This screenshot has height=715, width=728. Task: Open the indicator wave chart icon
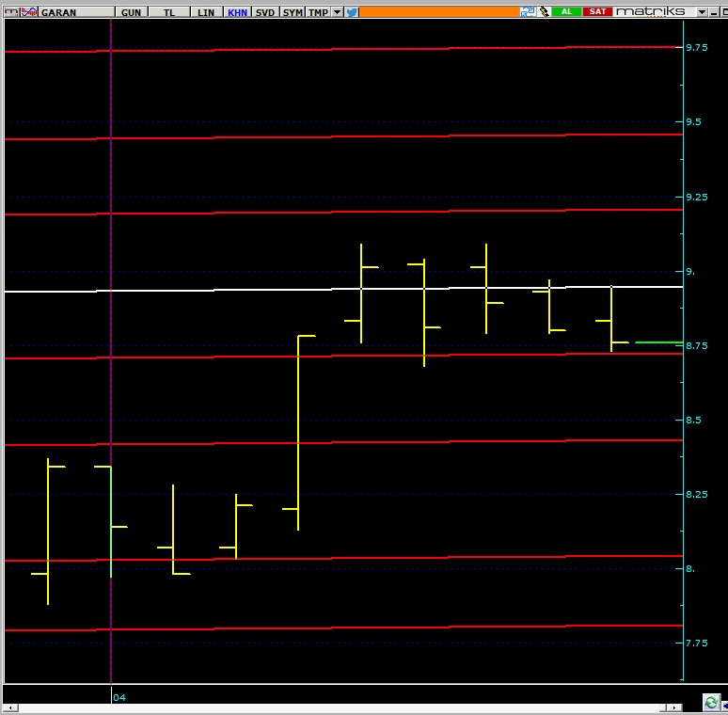point(29,12)
